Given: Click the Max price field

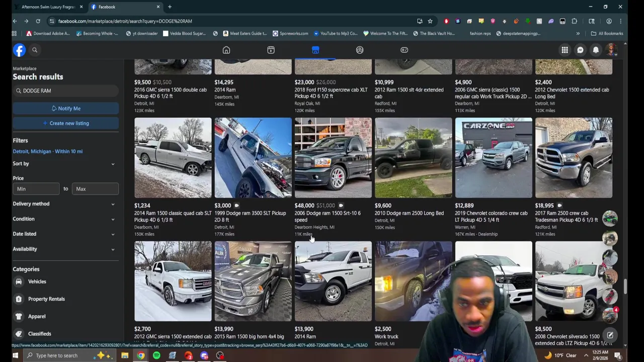Looking at the screenshot, I should (x=96, y=189).
